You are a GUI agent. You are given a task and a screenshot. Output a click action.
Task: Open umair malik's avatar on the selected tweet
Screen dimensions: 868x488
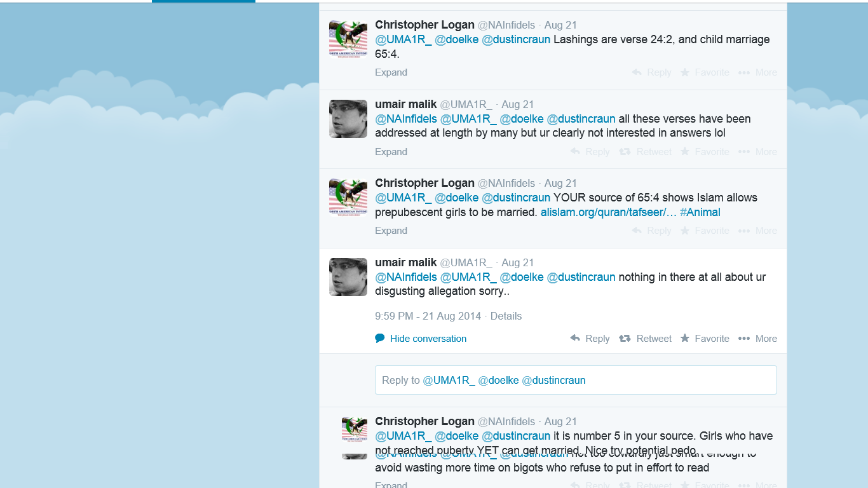[348, 277]
